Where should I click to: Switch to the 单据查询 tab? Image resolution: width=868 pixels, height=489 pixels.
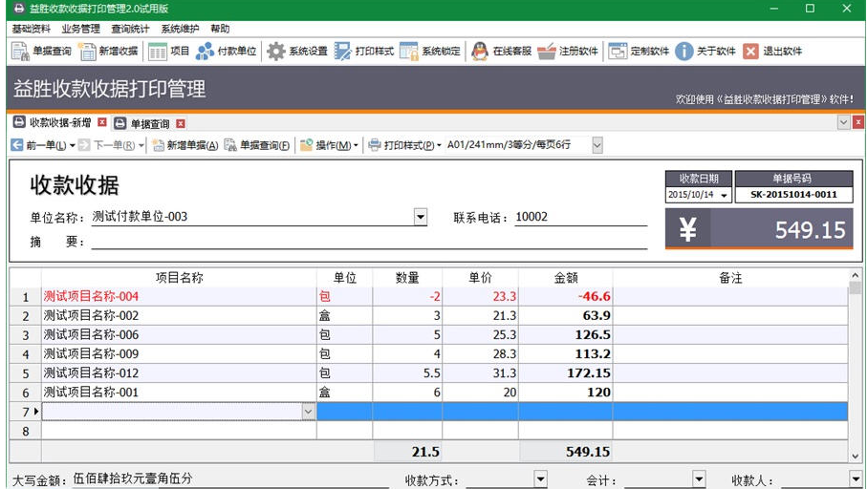click(x=149, y=123)
